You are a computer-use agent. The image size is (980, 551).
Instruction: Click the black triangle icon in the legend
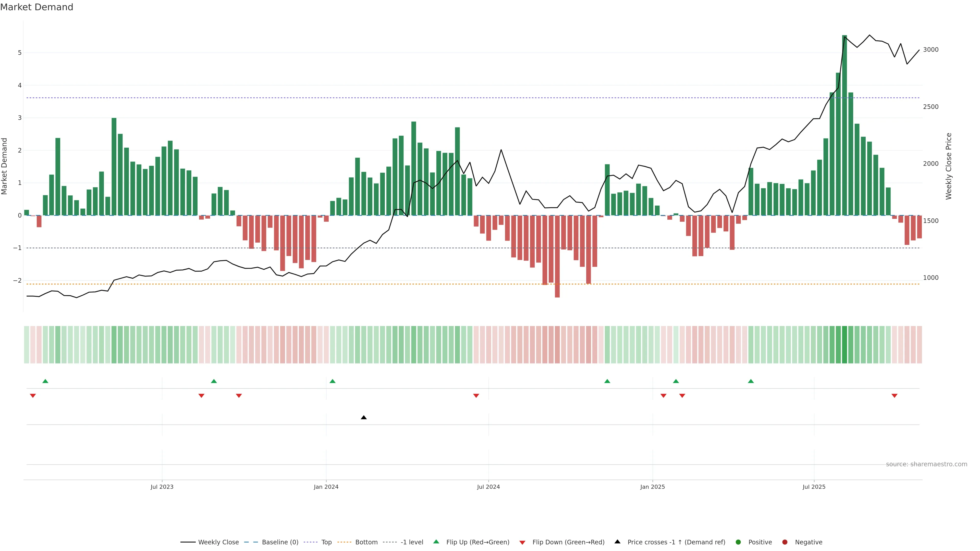coord(617,542)
